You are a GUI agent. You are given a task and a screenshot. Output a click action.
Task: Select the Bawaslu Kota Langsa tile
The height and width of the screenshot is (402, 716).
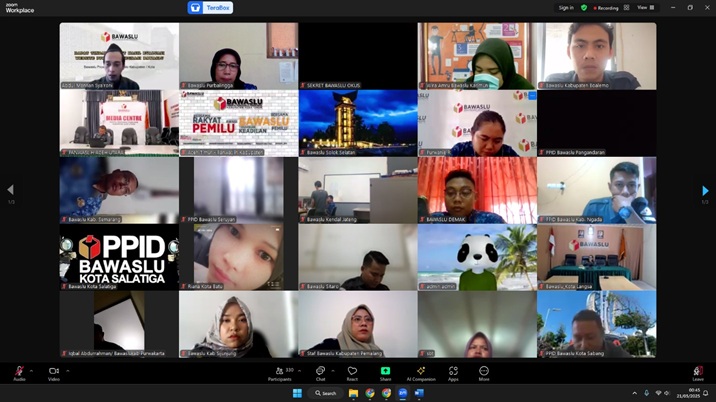597,257
